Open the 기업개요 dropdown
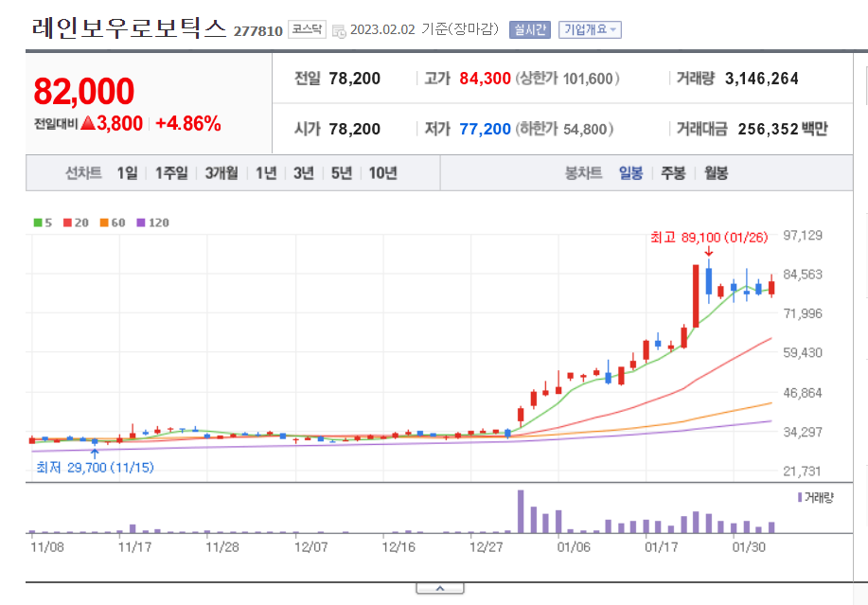Viewport: 868px width, 605px height. pyautogui.click(x=590, y=30)
